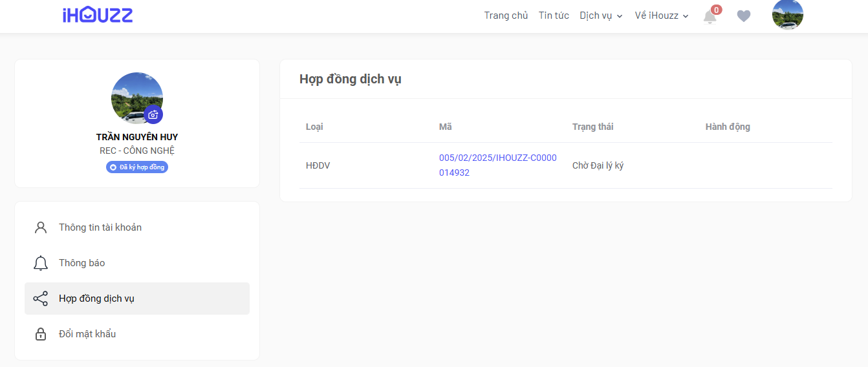The width and height of the screenshot is (868, 367).
Task: Click the camera icon to change avatar
Action: (x=153, y=114)
